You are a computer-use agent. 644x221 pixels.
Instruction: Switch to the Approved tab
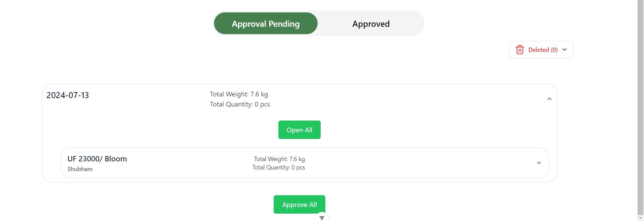point(371,24)
